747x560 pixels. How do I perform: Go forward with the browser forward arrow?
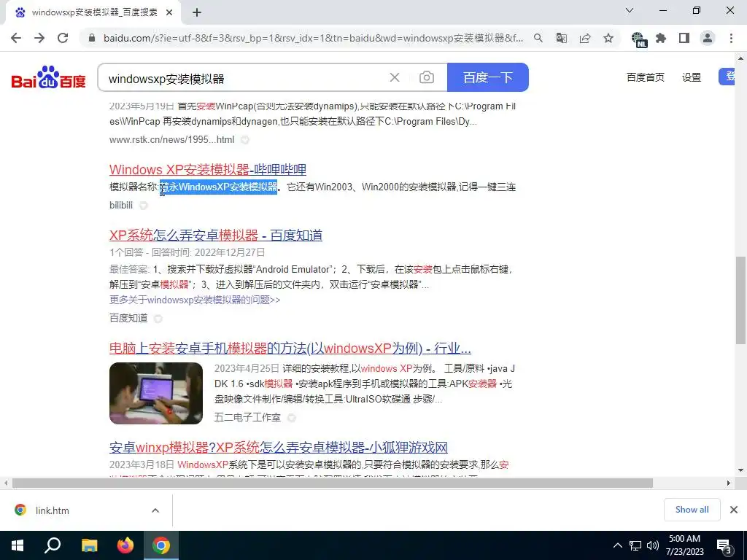[39, 38]
